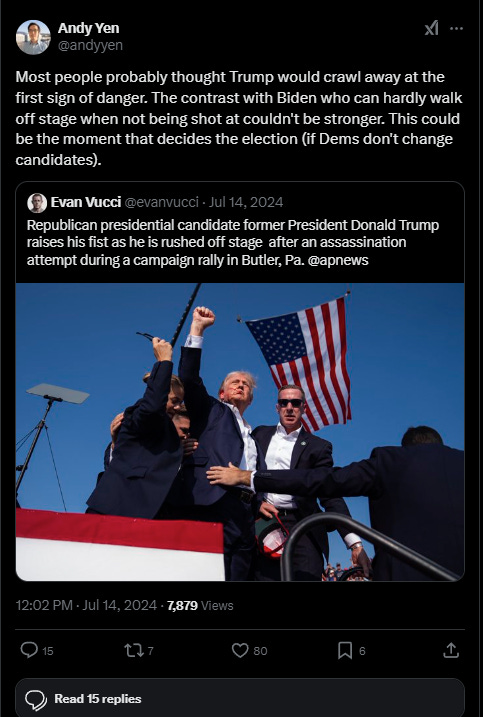Click the 7,879 Views count
Image resolution: width=483 pixels, height=717 pixels.
(200, 605)
